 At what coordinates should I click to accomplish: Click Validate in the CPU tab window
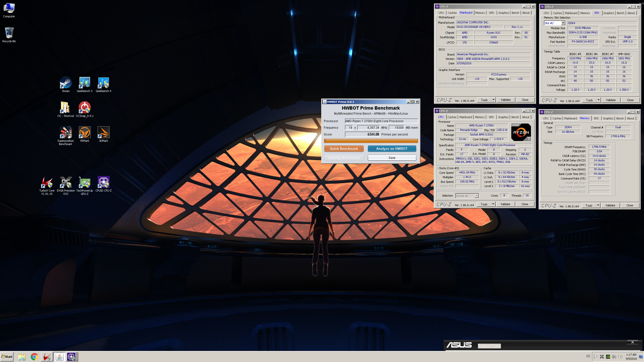(x=505, y=204)
